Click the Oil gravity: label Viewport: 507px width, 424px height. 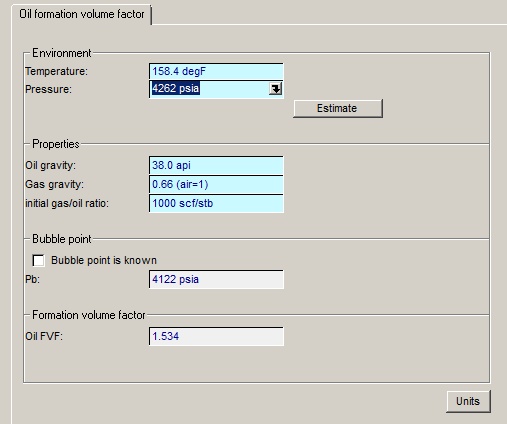[x=50, y=165]
